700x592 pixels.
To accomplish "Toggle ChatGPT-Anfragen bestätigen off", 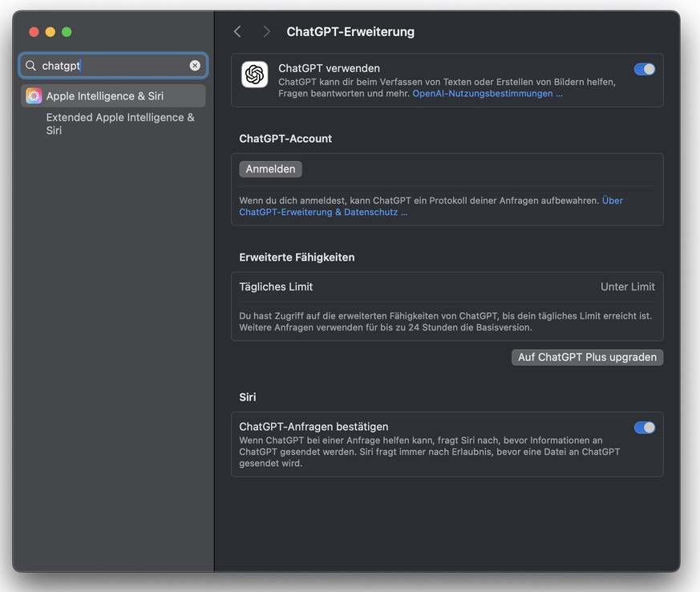I will coord(644,428).
